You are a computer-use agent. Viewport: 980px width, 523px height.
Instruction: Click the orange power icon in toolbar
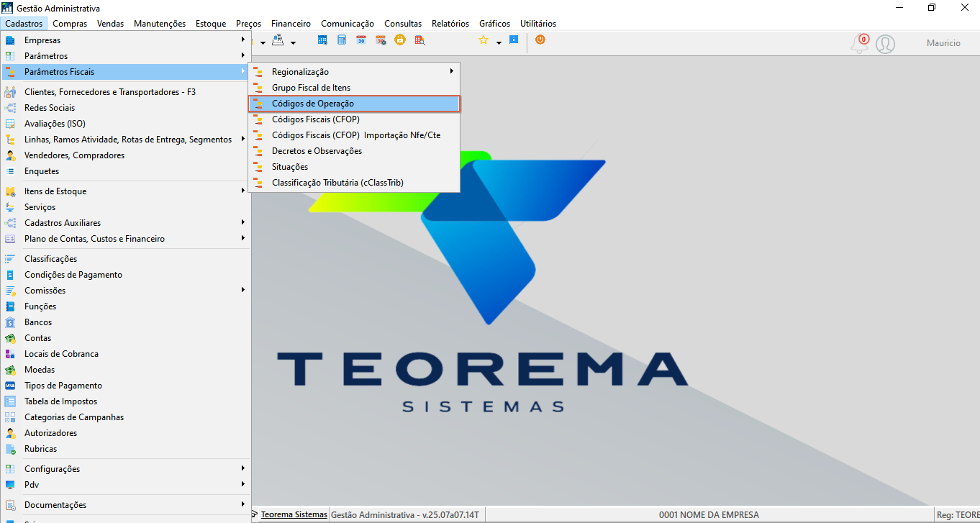pos(540,40)
